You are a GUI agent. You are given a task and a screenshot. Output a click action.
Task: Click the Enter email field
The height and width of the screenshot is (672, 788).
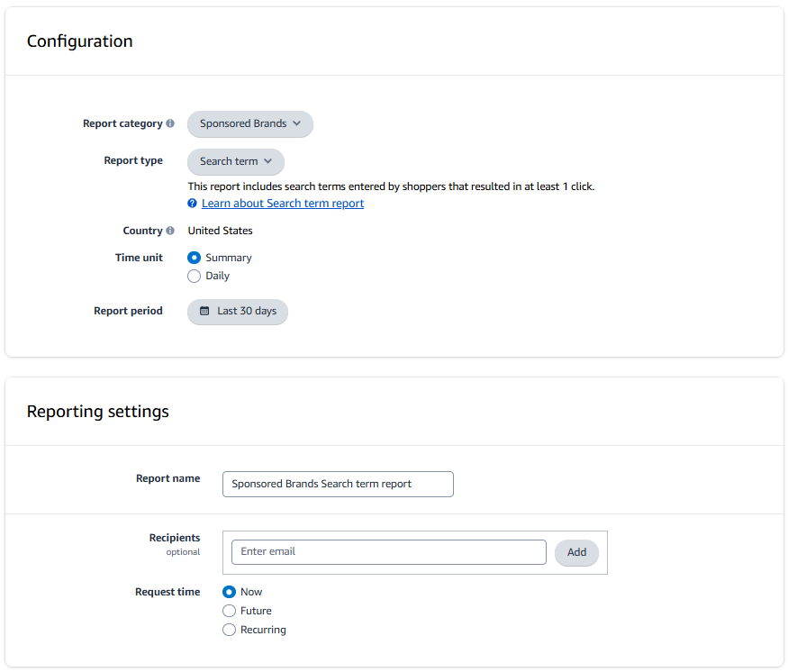click(x=388, y=552)
